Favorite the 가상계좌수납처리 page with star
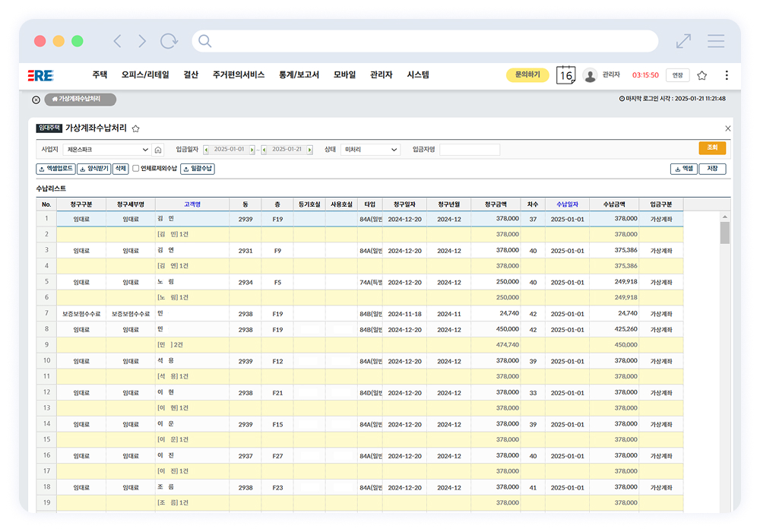This screenshot has height=532, width=760. (x=136, y=128)
